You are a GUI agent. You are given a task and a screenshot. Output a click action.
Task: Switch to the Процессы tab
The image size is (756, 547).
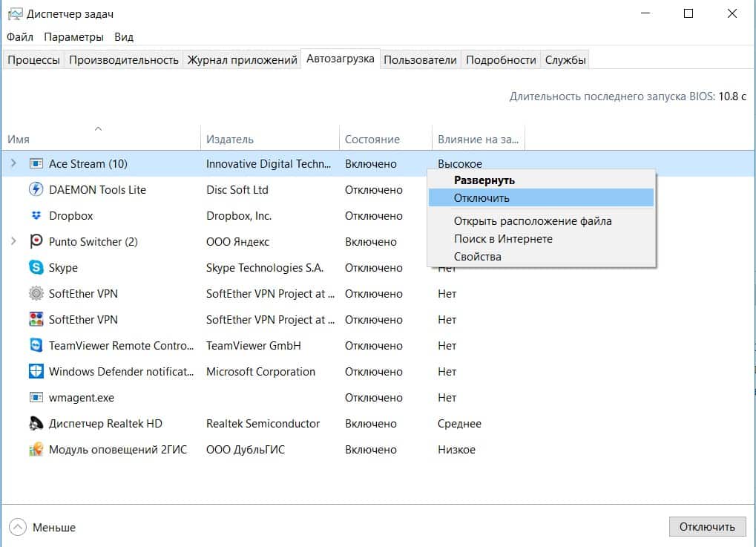click(33, 60)
